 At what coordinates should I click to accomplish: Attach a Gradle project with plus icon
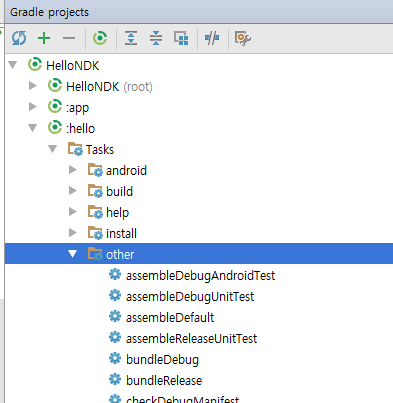pos(44,38)
